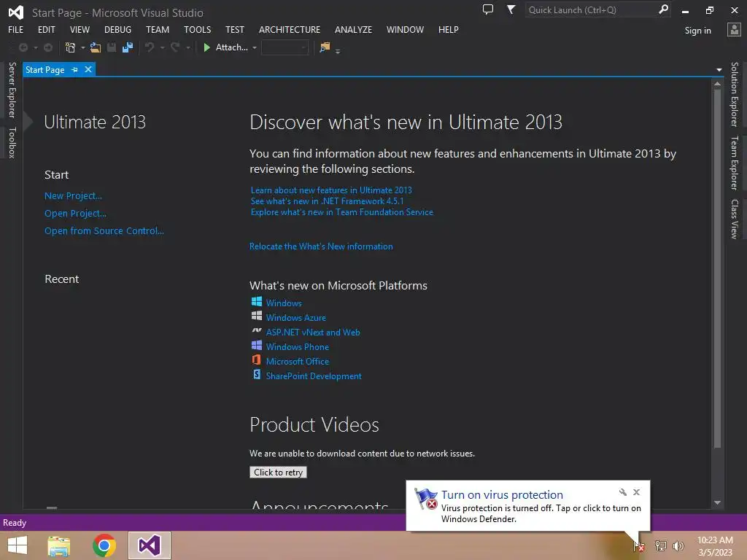Viewport: 747px width, 560px height.
Task: Click the Windows Phone logo icon
Action: 256,345
